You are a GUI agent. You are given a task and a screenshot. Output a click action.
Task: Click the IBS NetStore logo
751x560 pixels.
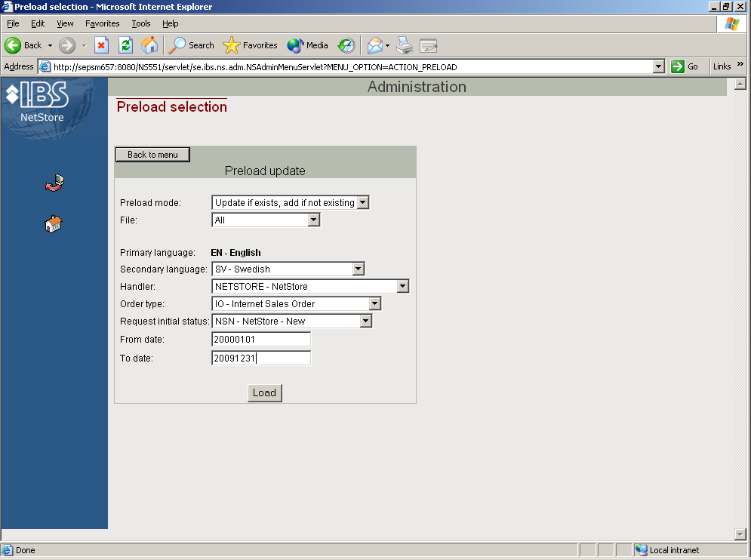tap(38, 103)
